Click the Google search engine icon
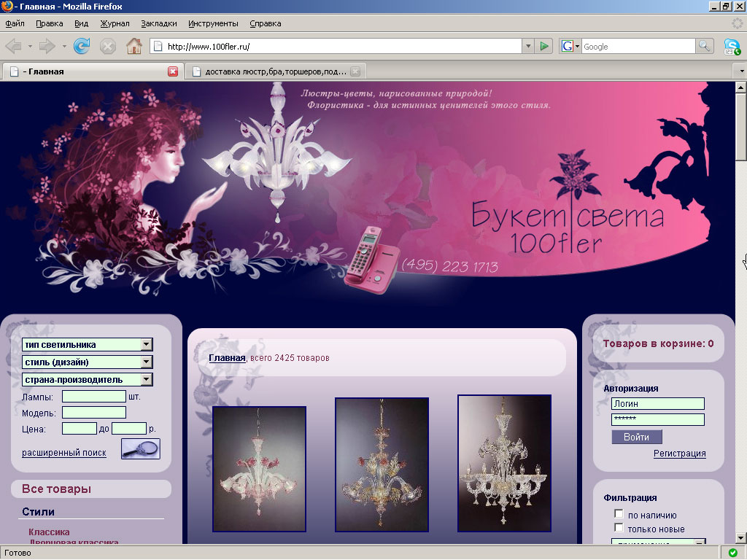The width and height of the screenshot is (747, 560). (567, 46)
